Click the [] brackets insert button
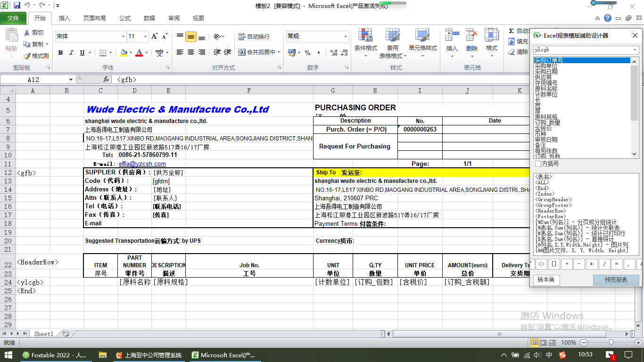Screen dimensions: 644x362 tap(554, 264)
